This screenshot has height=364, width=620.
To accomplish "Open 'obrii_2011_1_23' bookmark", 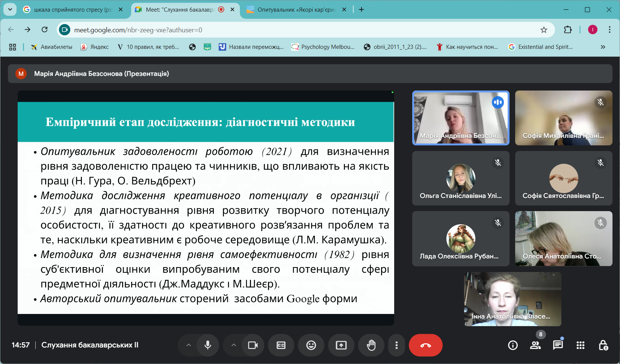I will coord(395,47).
